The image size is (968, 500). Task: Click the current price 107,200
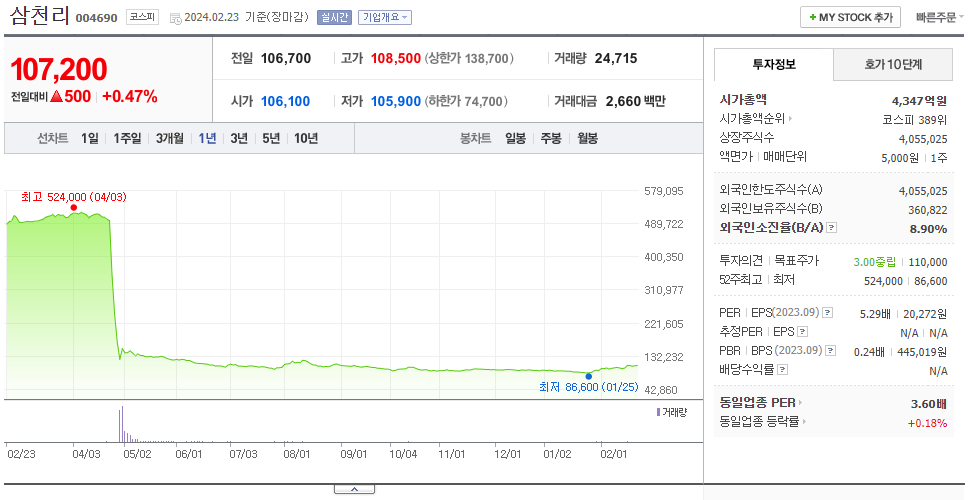click(59, 69)
